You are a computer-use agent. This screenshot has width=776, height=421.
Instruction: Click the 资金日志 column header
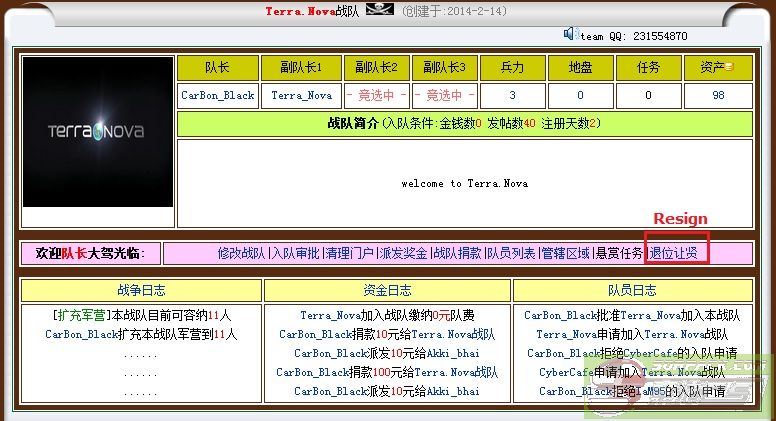tap(387, 291)
